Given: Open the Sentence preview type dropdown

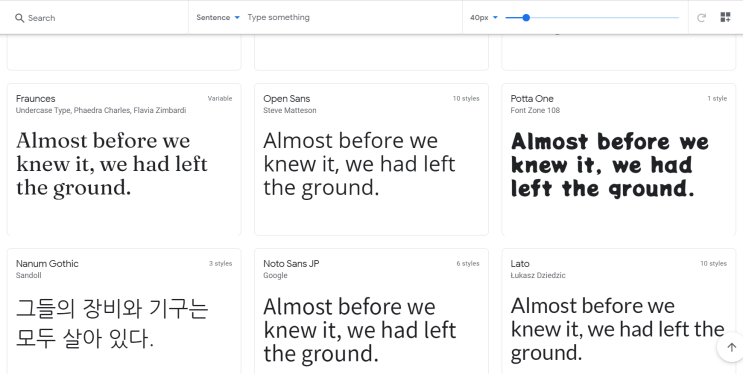Looking at the screenshot, I should (x=218, y=18).
